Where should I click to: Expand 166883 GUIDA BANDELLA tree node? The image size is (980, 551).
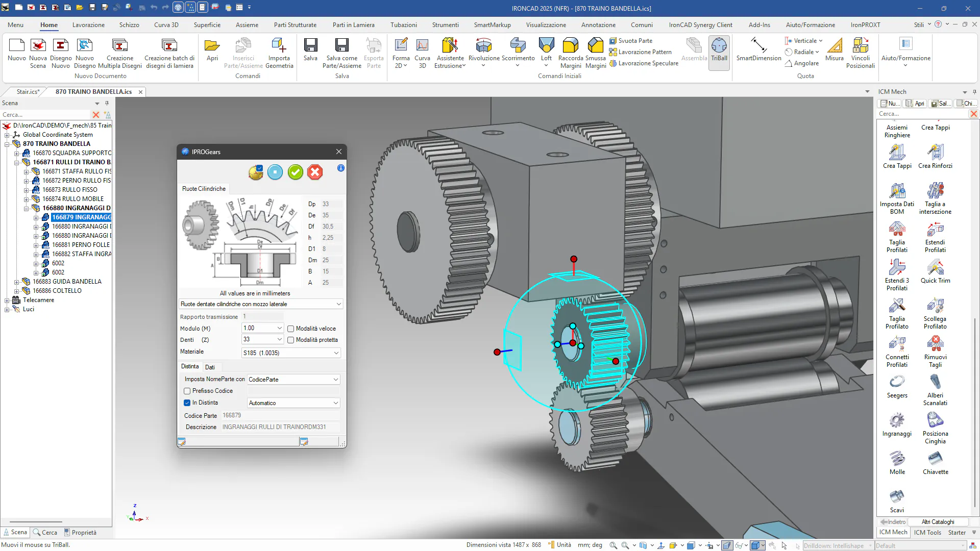[16, 282]
